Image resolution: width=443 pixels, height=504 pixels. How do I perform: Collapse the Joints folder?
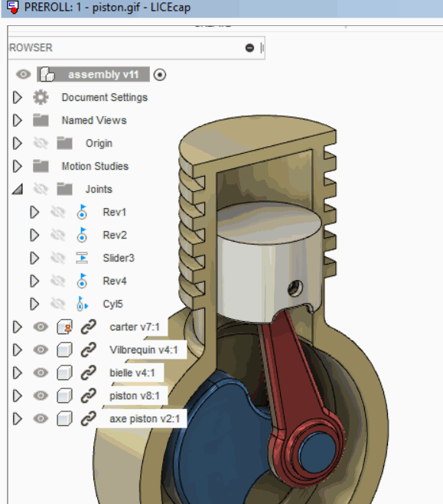tap(18, 189)
